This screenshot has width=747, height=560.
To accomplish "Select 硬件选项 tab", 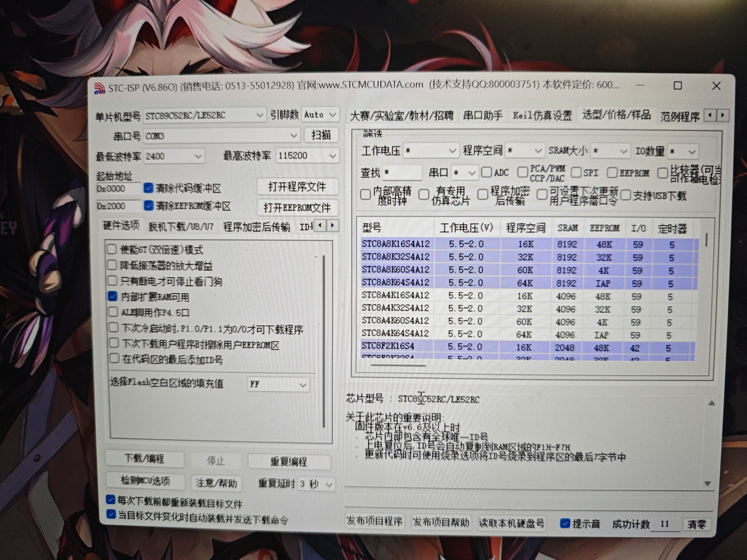I will click(x=121, y=225).
